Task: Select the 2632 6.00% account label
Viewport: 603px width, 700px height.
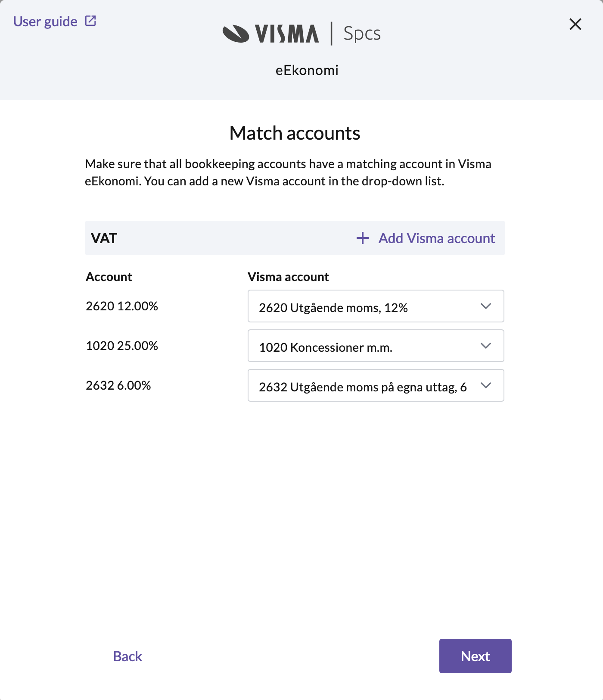Action: (x=118, y=385)
